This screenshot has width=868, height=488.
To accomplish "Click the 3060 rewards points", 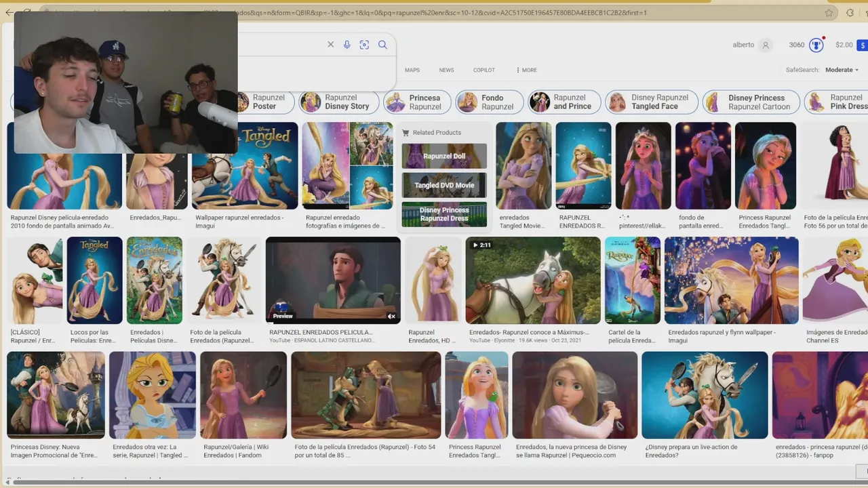I will (x=797, y=45).
